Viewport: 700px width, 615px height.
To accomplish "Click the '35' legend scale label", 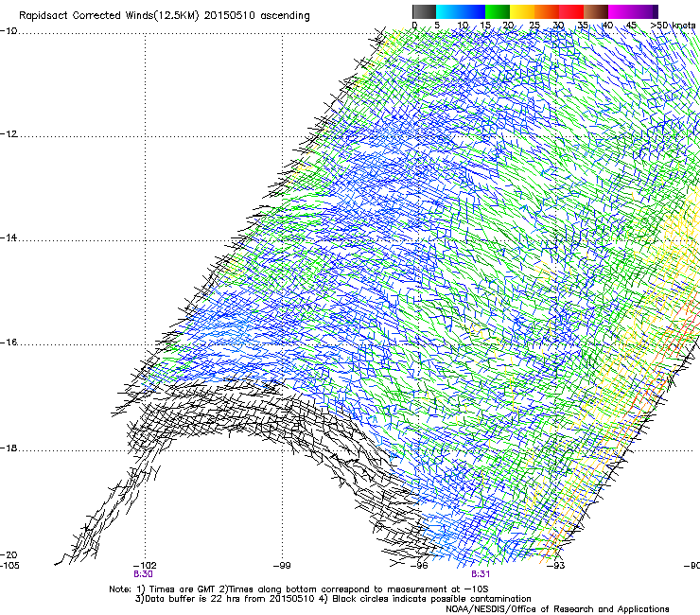I will click(x=583, y=26).
